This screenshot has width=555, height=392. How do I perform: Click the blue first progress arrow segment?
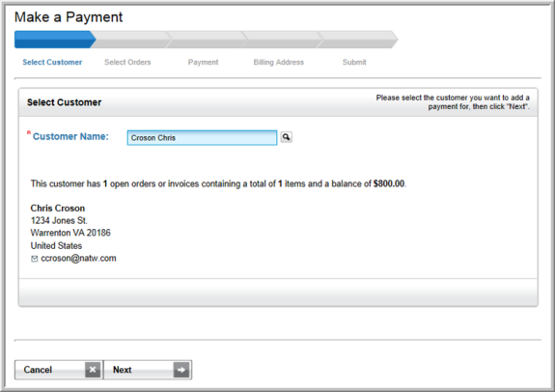55,40
